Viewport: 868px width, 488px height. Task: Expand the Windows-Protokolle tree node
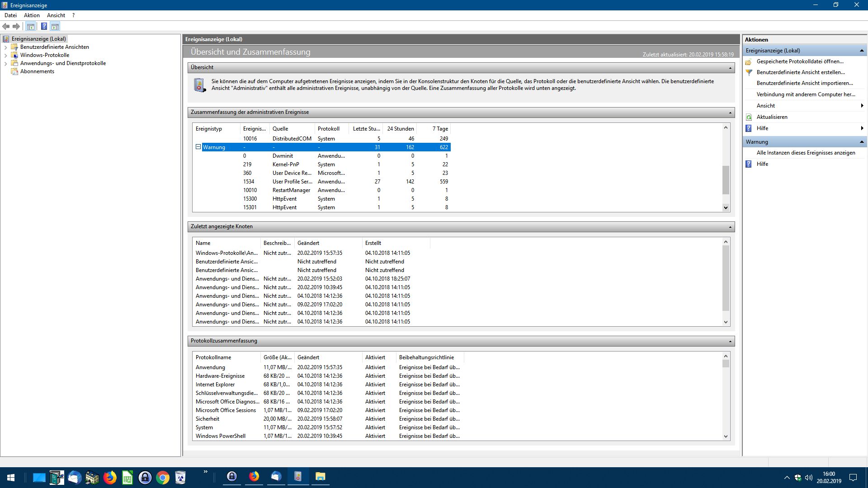tap(5, 55)
